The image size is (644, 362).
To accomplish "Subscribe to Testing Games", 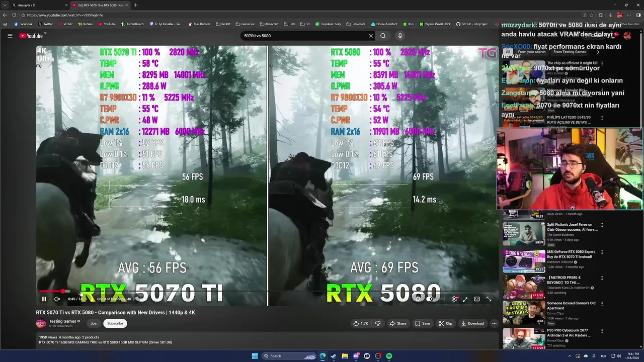I will tap(115, 323).
